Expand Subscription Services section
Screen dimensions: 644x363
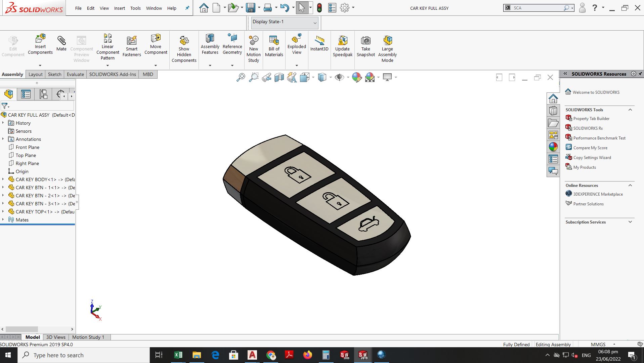tap(630, 222)
